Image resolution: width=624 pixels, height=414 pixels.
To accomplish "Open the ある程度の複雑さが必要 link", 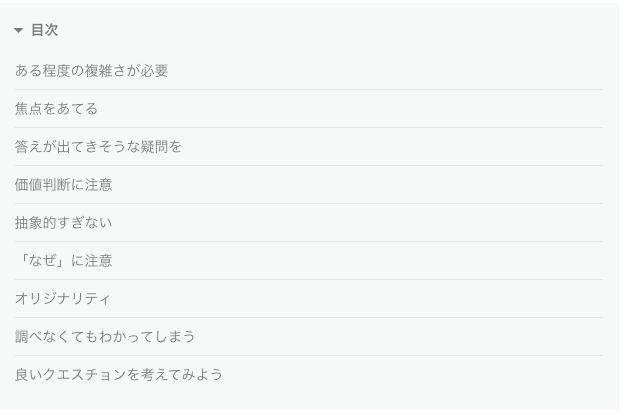I will pyautogui.click(x=92, y=71).
